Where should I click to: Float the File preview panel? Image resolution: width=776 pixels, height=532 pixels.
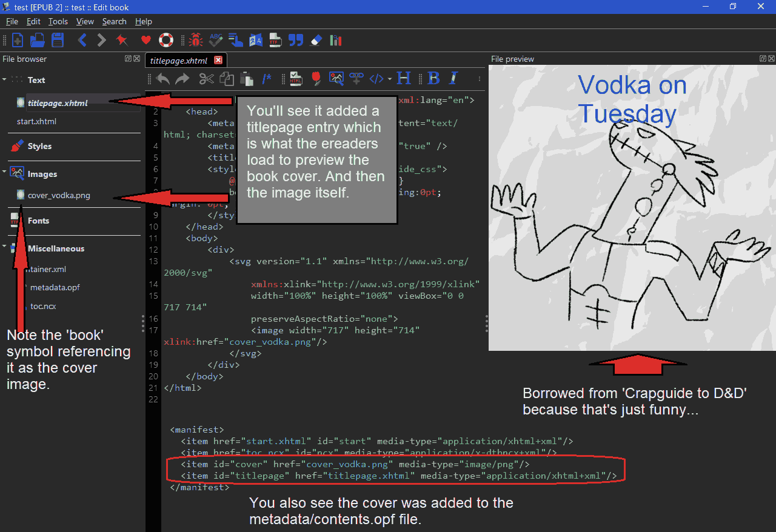763,59
